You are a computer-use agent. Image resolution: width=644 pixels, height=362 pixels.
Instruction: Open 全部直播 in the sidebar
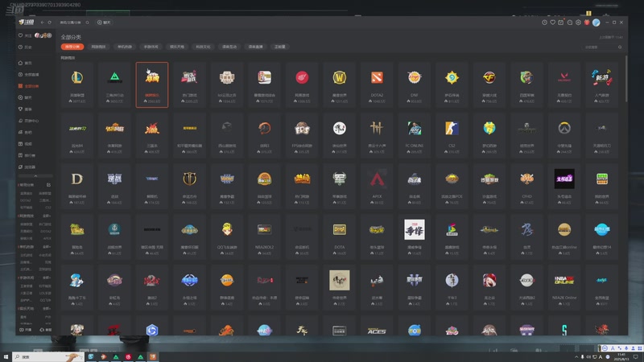pos(29,74)
